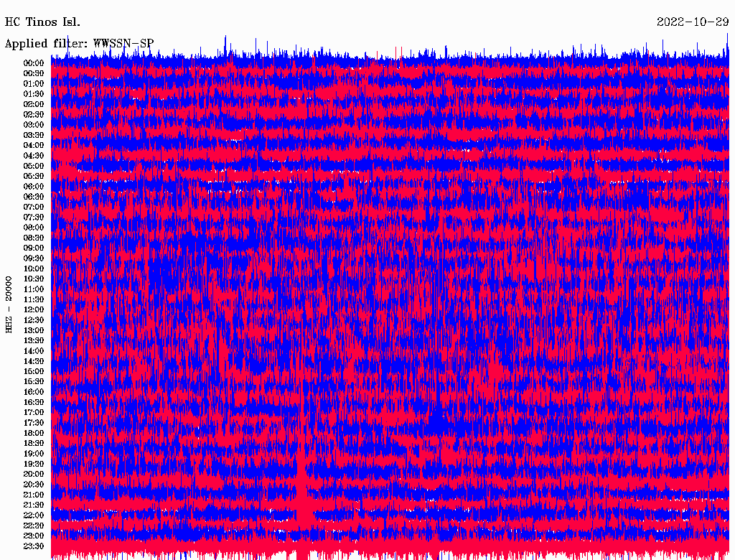Select the 19:30 time label
The image size is (735, 560).
34,465
